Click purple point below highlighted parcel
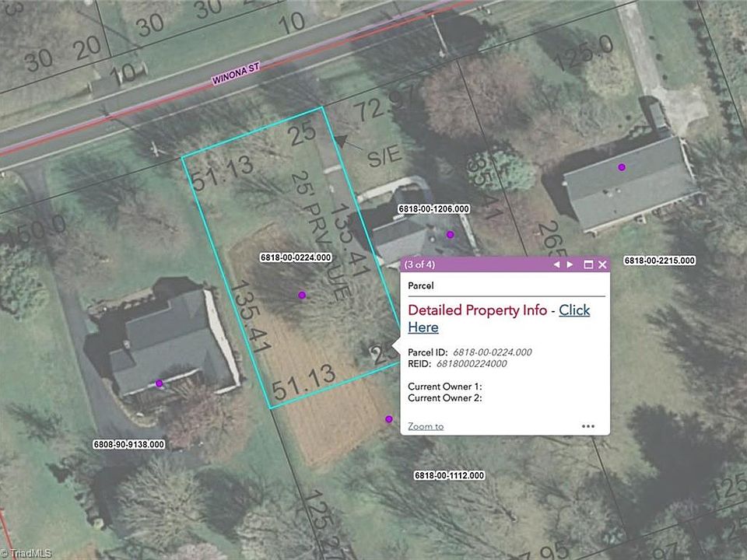Viewport: 747px width, 560px height. click(389, 419)
